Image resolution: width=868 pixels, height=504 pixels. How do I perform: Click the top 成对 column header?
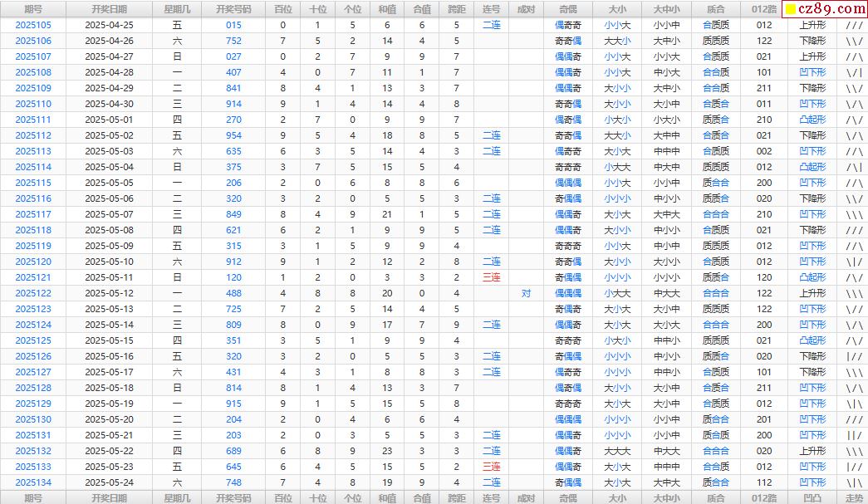(526, 9)
